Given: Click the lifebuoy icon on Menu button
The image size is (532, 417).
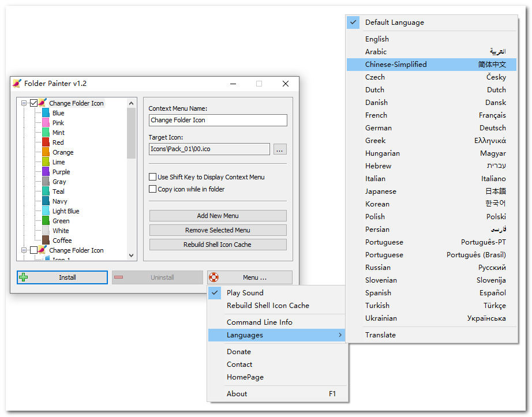Looking at the screenshot, I should pyautogui.click(x=213, y=277).
